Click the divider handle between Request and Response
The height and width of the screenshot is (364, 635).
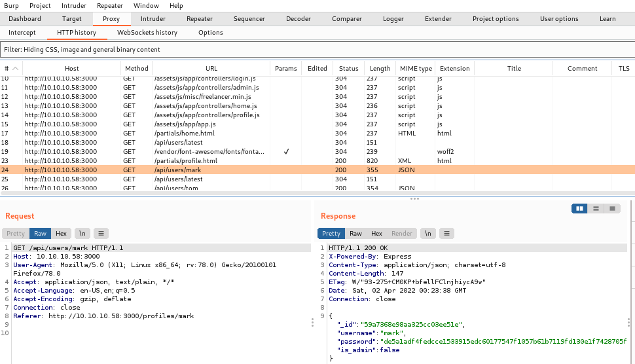click(x=312, y=321)
